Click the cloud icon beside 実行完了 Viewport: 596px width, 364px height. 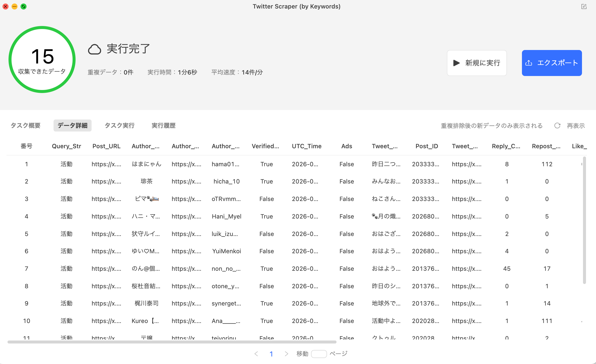pyautogui.click(x=95, y=49)
